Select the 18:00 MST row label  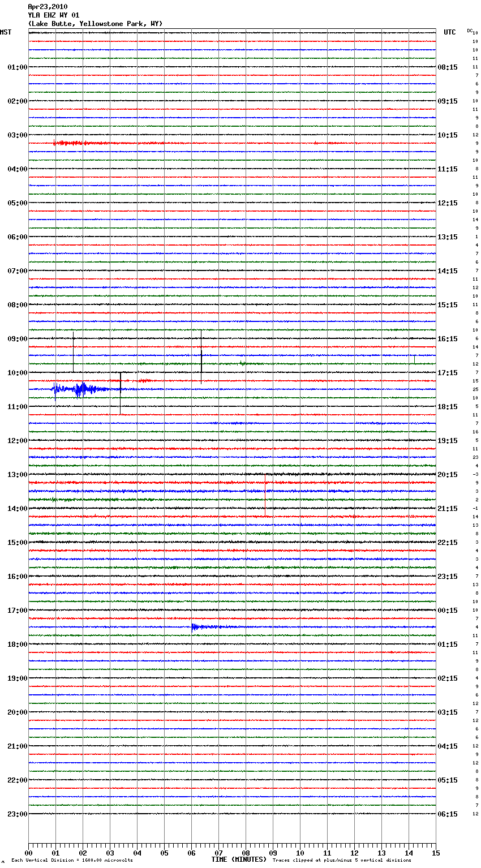[x=18, y=644]
